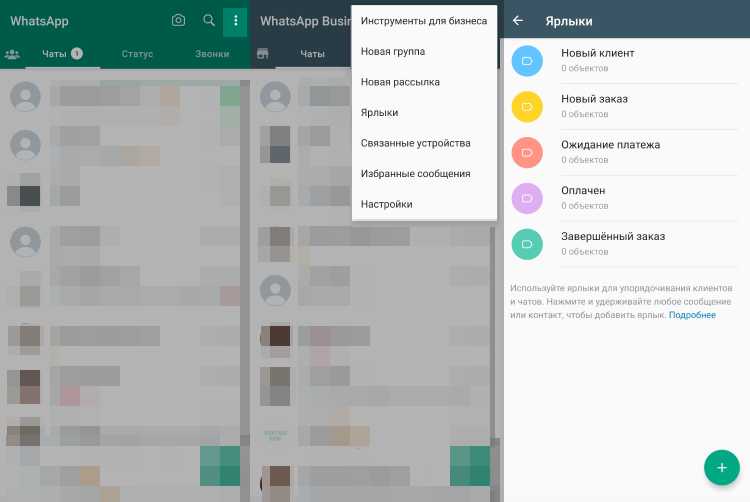Click the WhatsApp Business title text
The width and height of the screenshot is (750, 502).
tap(306, 21)
